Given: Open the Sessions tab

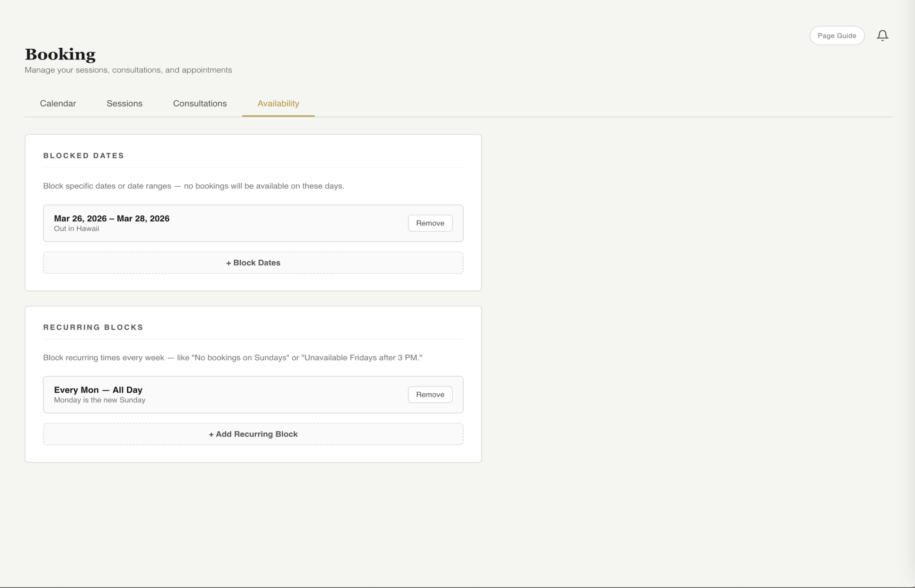Looking at the screenshot, I should click(x=125, y=104).
